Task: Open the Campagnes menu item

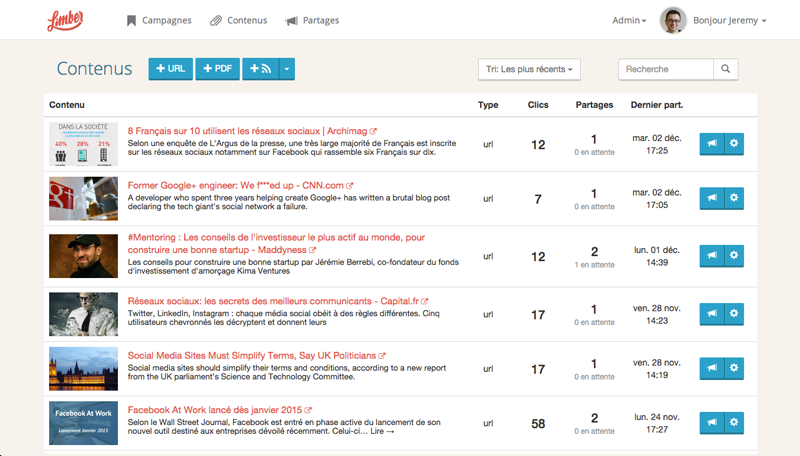Action: [x=159, y=20]
